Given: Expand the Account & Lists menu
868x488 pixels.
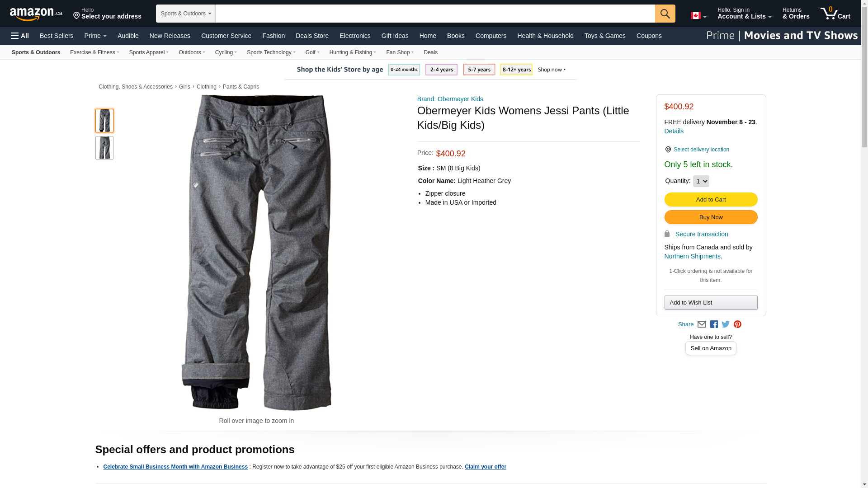Looking at the screenshot, I should pyautogui.click(x=744, y=14).
